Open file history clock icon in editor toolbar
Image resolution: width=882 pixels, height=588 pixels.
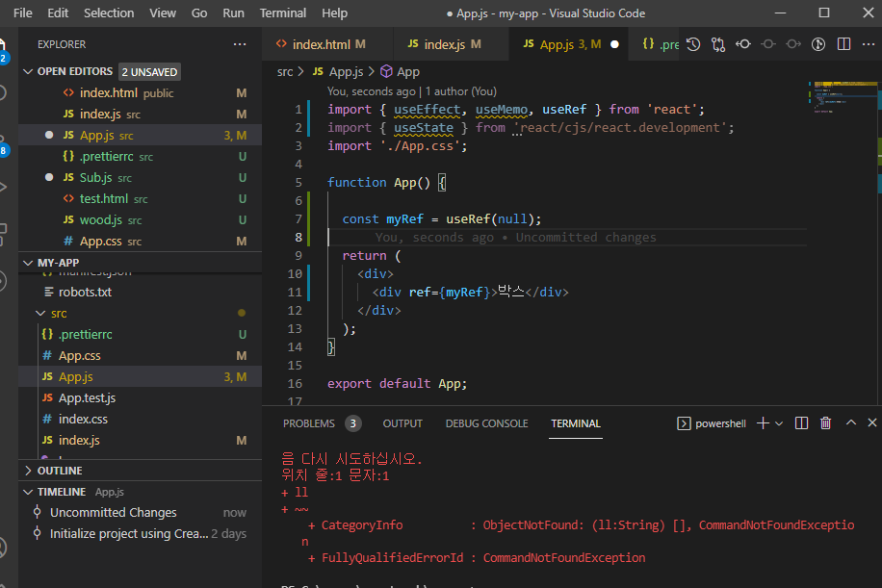tap(693, 44)
